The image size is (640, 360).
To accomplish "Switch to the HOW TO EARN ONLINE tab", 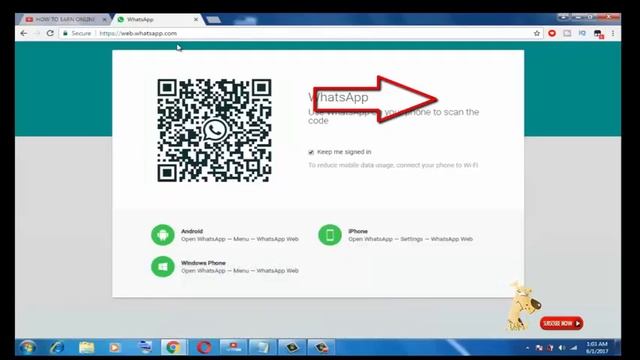I will pyautogui.click(x=64, y=19).
